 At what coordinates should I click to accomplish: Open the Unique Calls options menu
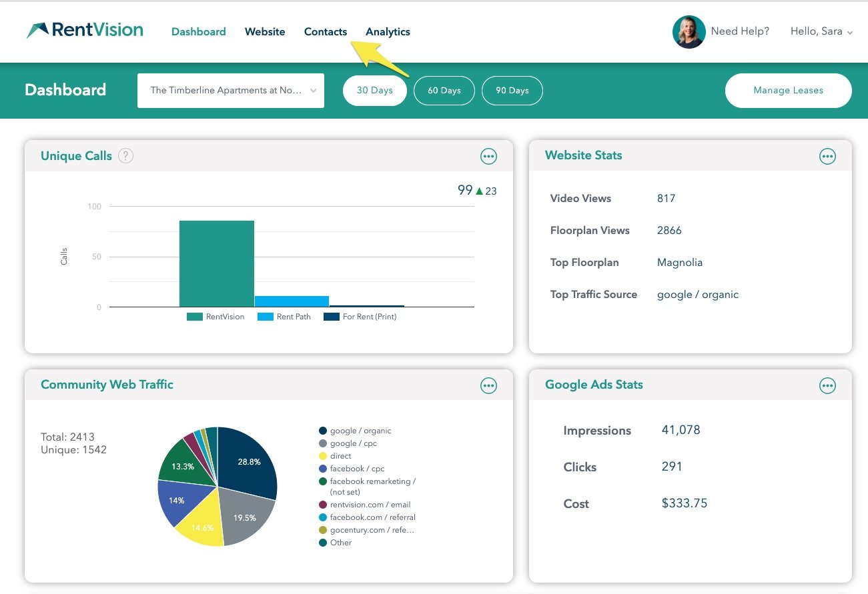489,156
